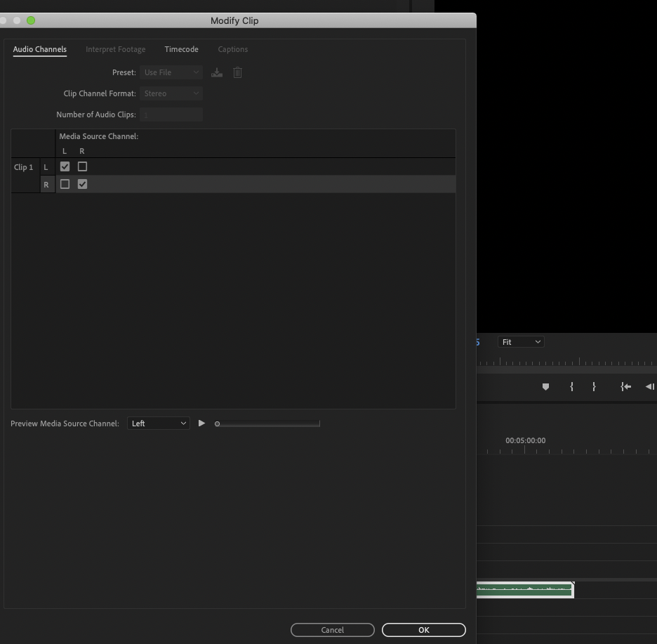The width and height of the screenshot is (657, 644).
Task: Uncheck the L media source for Clip 1 left
Action: click(65, 166)
